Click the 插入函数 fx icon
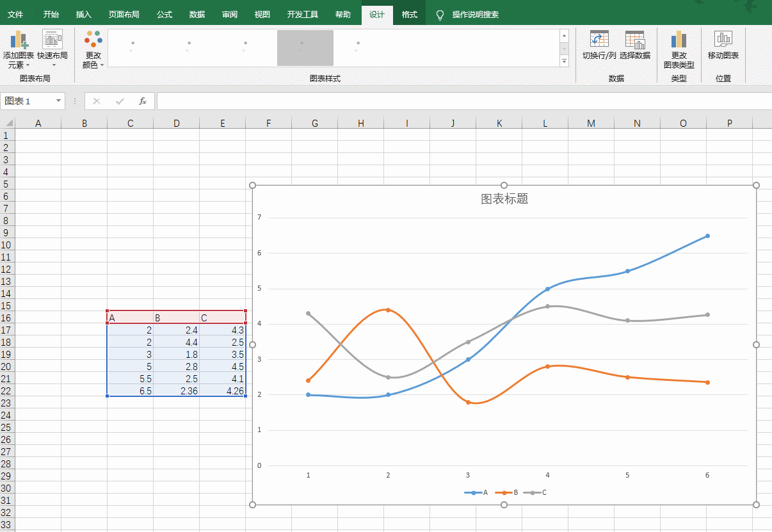The image size is (772, 532). click(x=143, y=101)
